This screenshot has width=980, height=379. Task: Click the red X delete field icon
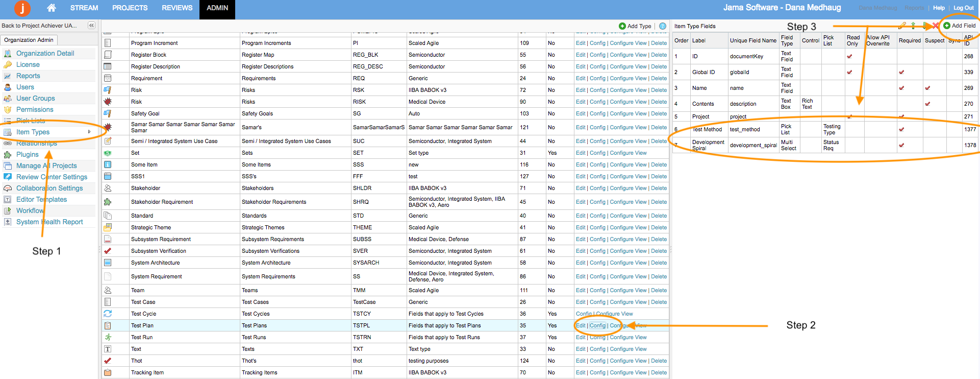pyautogui.click(x=935, y=26)
